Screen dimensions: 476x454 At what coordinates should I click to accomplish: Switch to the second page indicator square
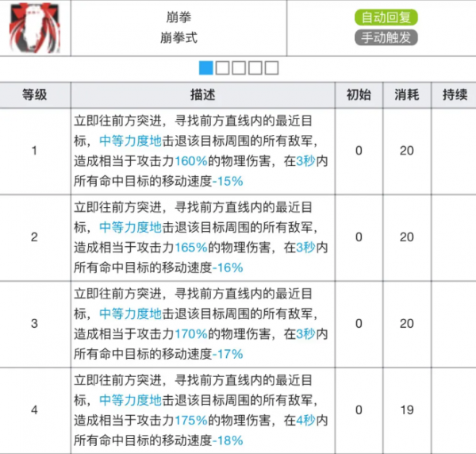pos(222,67)
